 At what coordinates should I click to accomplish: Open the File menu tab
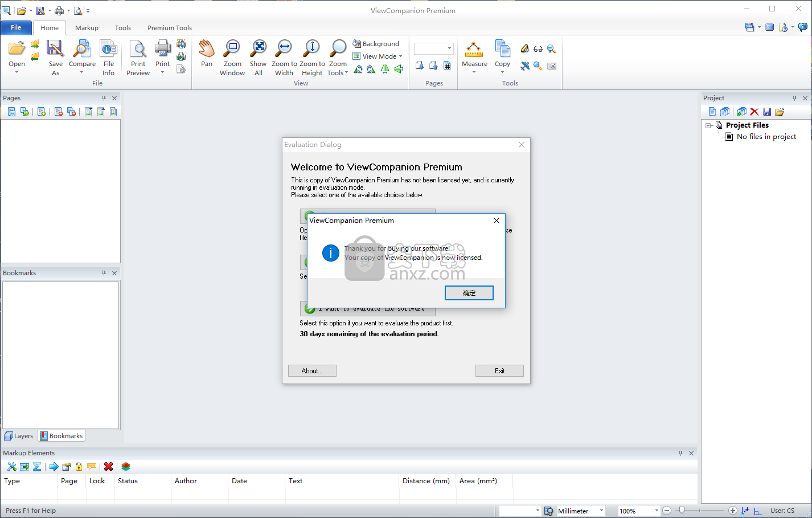coord(16,27)
